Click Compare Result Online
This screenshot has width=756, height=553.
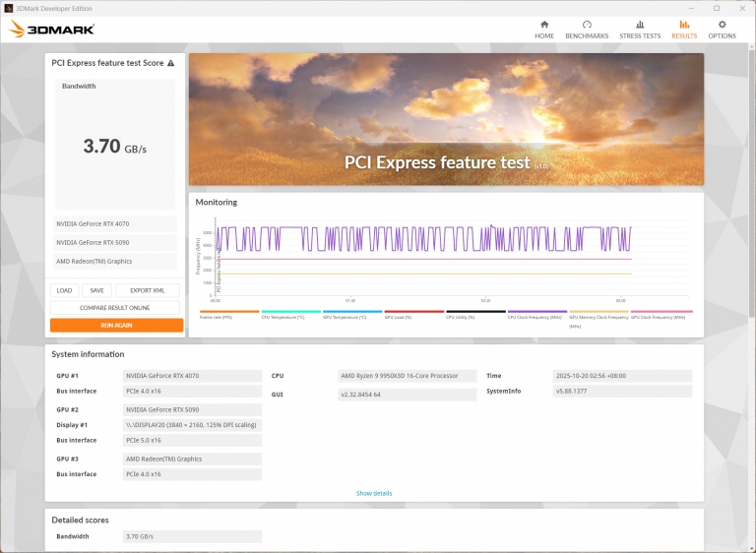coord(115,308)
